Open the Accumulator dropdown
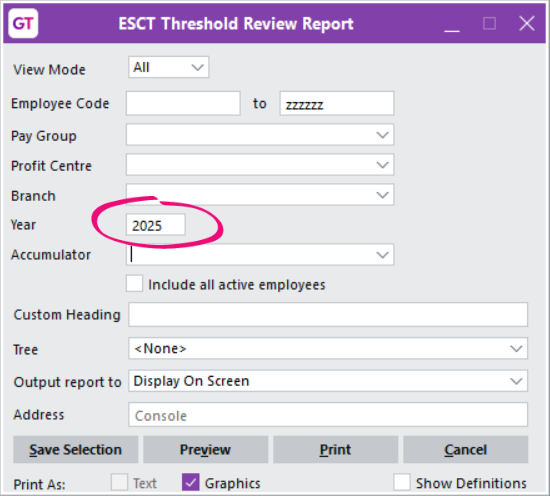 tap(260, 255)
